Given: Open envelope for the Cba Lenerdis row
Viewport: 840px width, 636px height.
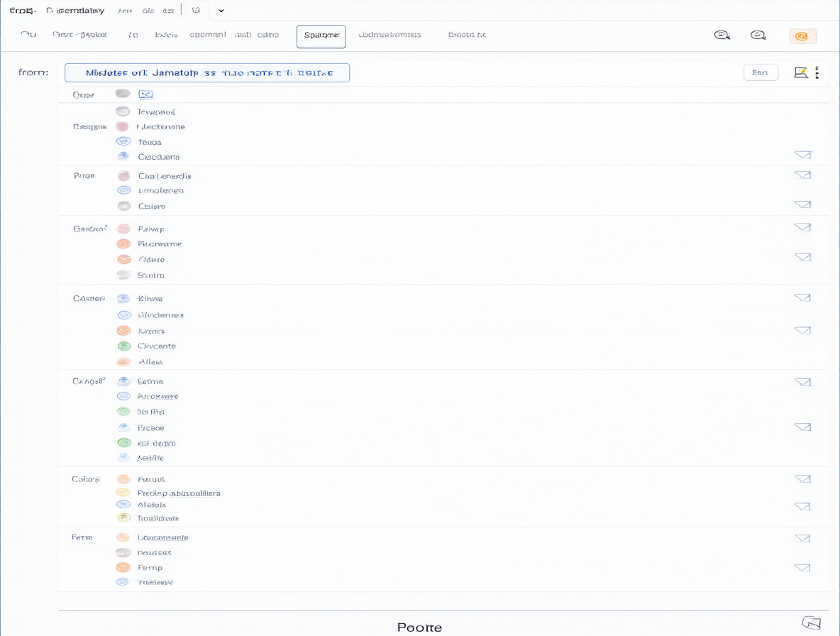Looking at the screenshot, I should click(802, 175).
